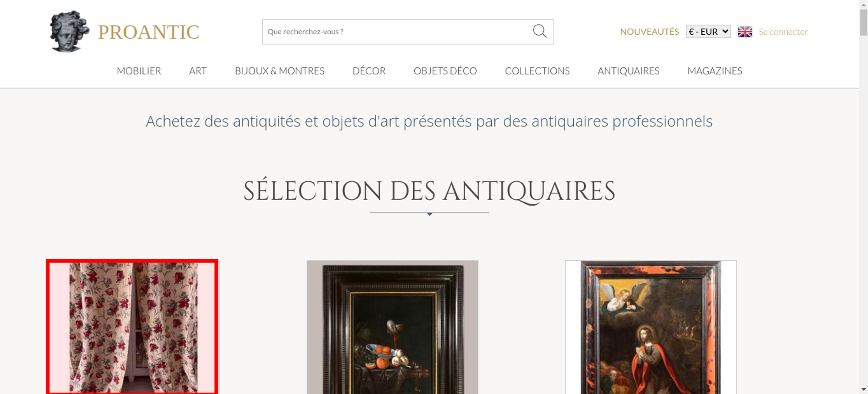The height and width of the screenshot is (394, 868).
Task: Click the PROANTIC wordmark text
Action: coord(148,32)
